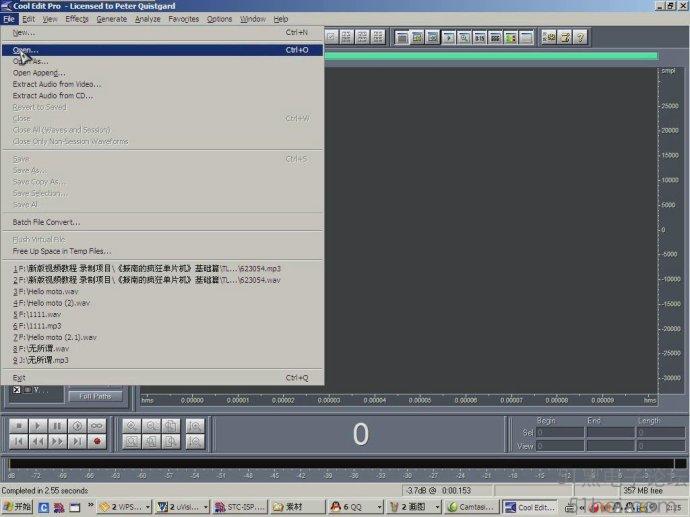690x517 pixels.
Task: Open the Effects menu
Action: tap(77, 19)
